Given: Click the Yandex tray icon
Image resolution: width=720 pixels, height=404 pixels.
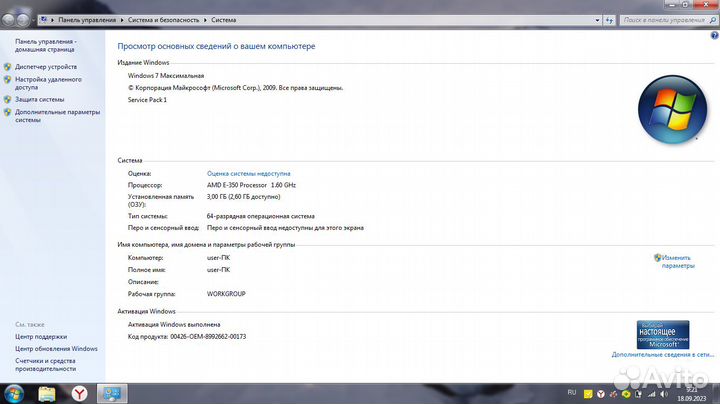Looking at the screenshot, I should pyautogui.click(x=601, y=394).
